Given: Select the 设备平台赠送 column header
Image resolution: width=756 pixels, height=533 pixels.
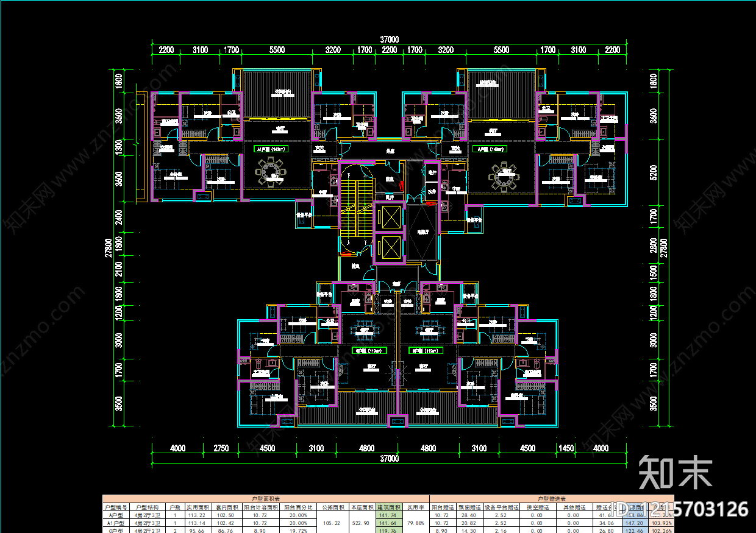Looking at the screenshot, I should (502, 507).
